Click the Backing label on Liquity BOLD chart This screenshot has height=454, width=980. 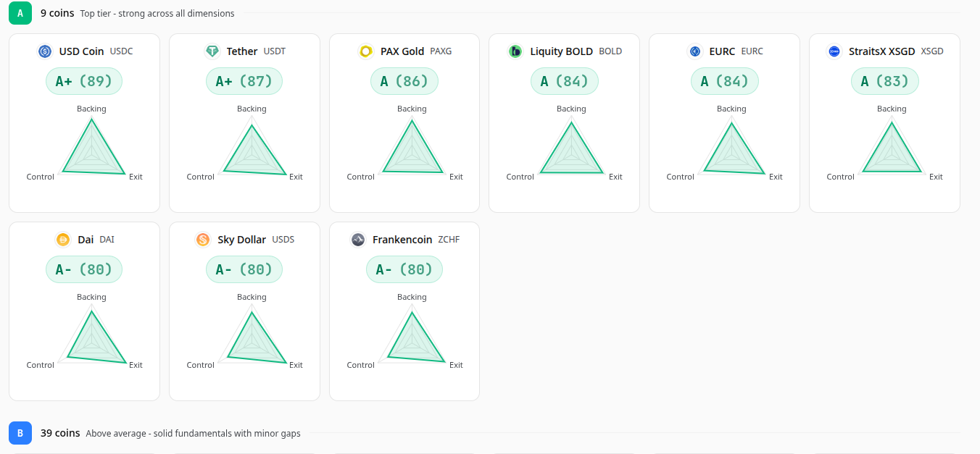(x=571, y=109)
